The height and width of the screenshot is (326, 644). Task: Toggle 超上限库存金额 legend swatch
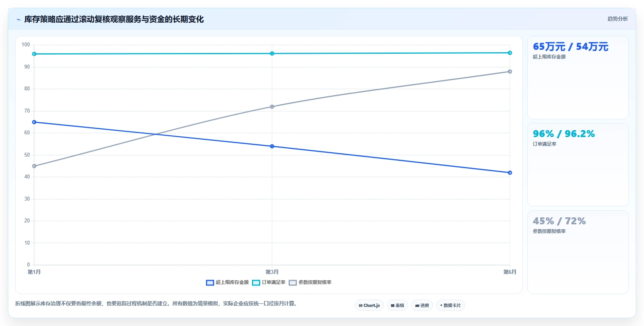(x=210, y=283)
